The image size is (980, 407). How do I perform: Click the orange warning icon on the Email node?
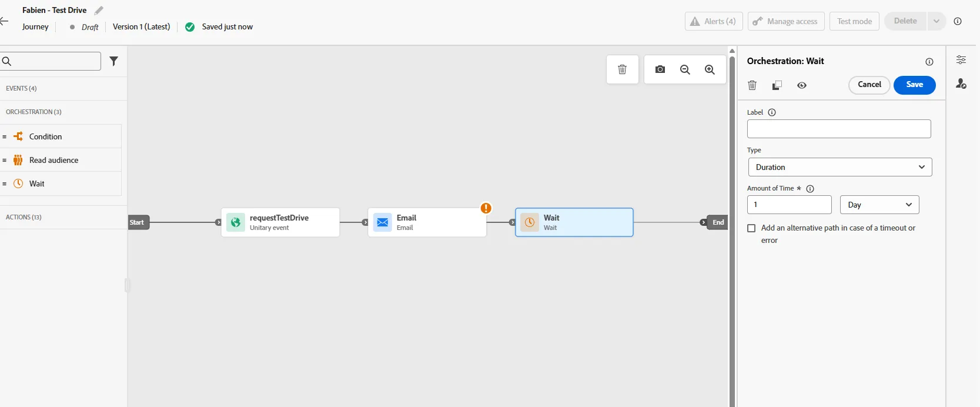click(486, 208)
